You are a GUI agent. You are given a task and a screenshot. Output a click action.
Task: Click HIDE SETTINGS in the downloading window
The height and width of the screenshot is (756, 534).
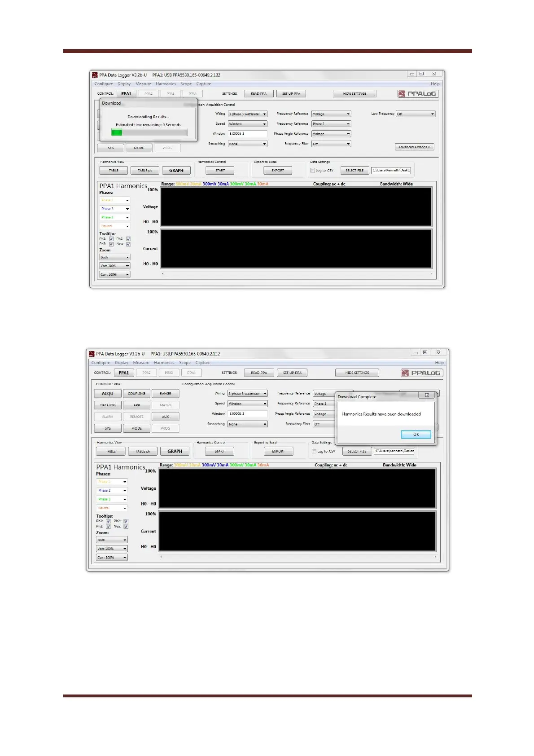click(355, 94)
